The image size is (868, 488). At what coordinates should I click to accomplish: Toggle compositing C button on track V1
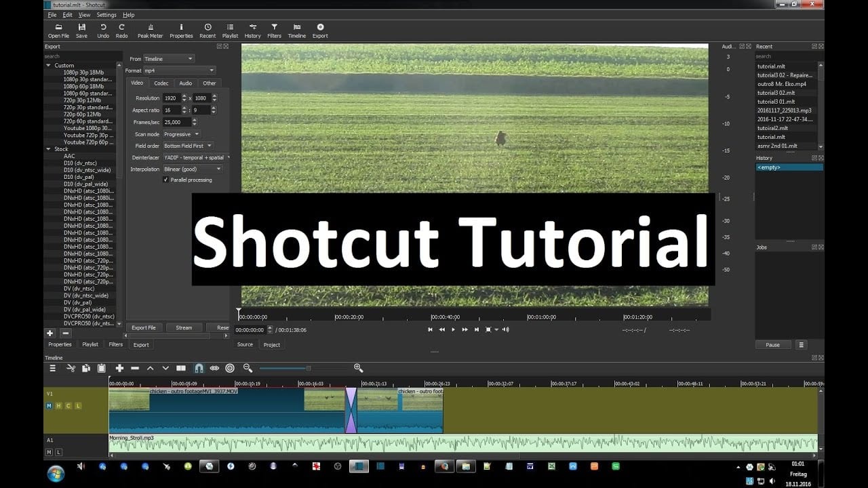click(68, 405)
